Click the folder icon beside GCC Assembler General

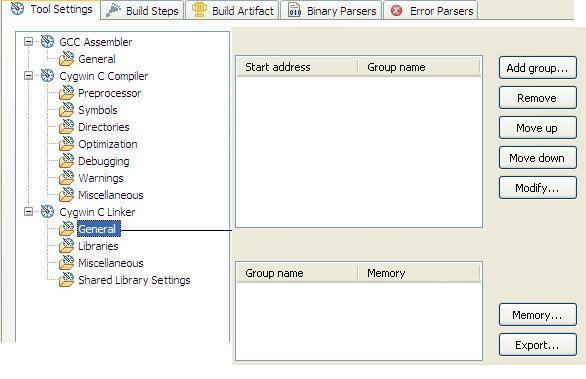[x=67, y=59]
